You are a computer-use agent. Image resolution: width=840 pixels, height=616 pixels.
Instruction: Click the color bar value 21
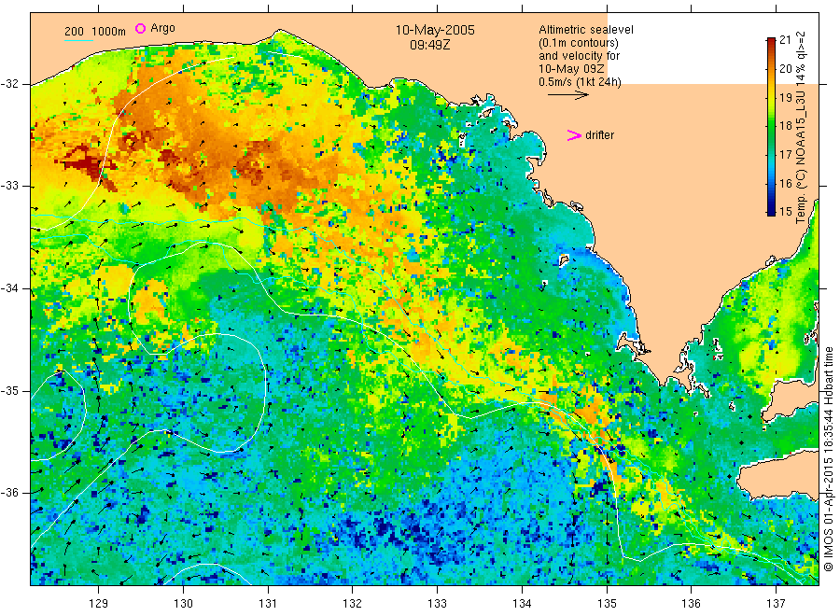785,39
